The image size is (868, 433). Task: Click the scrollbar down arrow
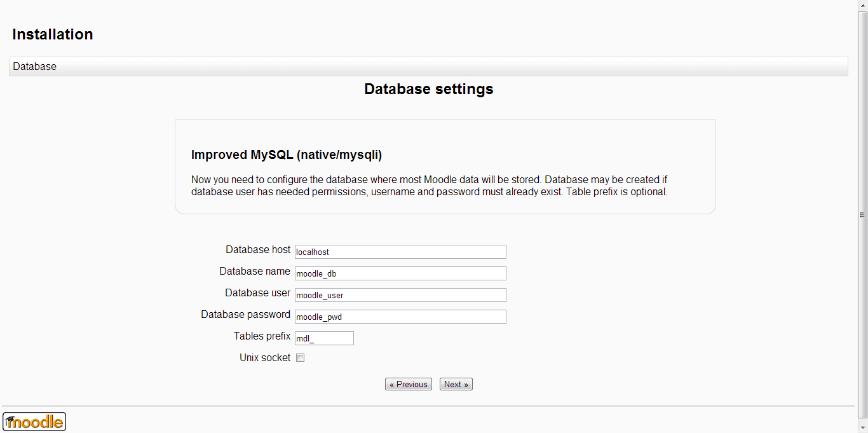(862, 428)
